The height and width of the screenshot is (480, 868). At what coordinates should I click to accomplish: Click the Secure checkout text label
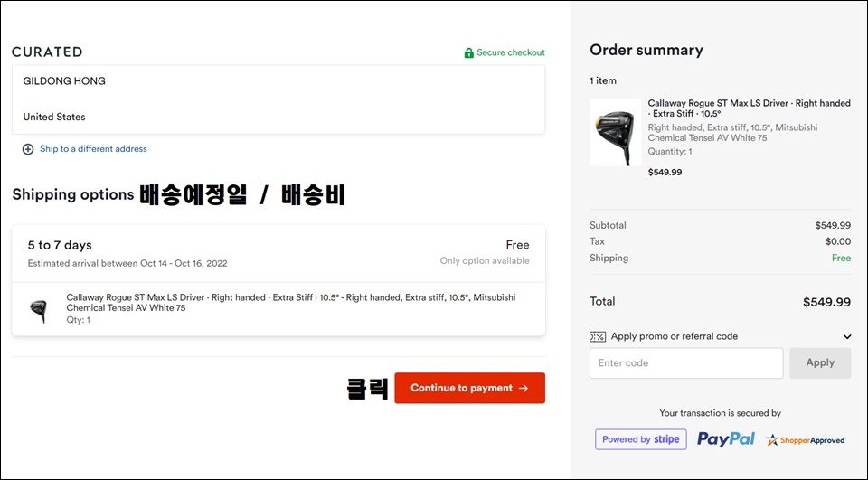(510, 52)
